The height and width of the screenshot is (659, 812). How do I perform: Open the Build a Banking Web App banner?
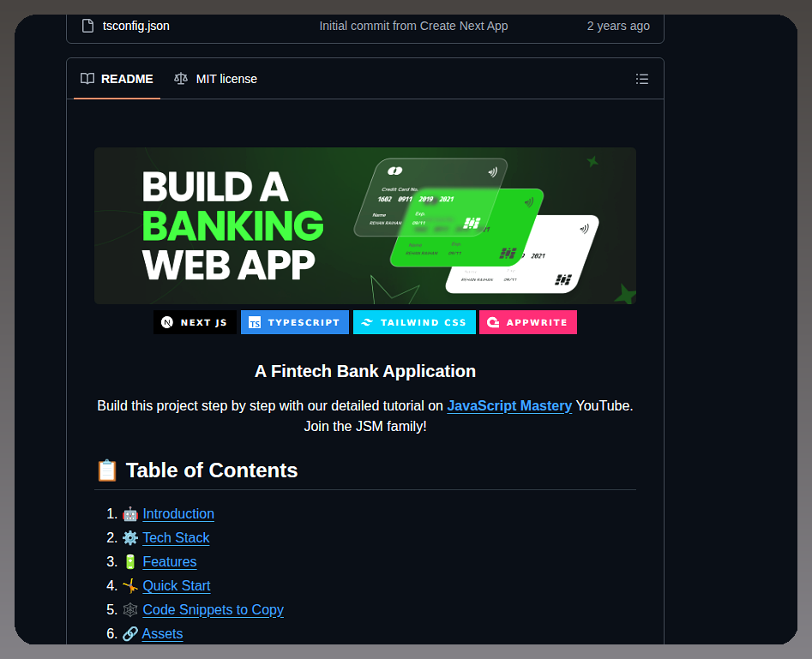[x=365, y=225]
